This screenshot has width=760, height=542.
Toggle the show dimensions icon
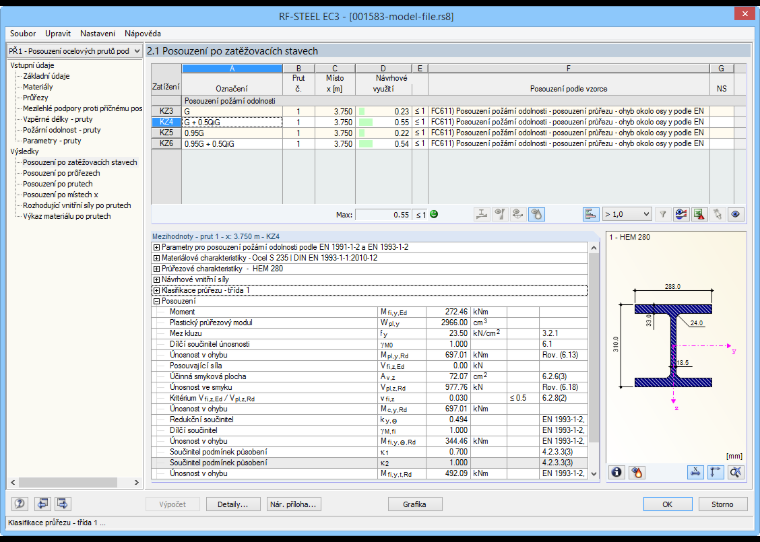coord(696,472)
